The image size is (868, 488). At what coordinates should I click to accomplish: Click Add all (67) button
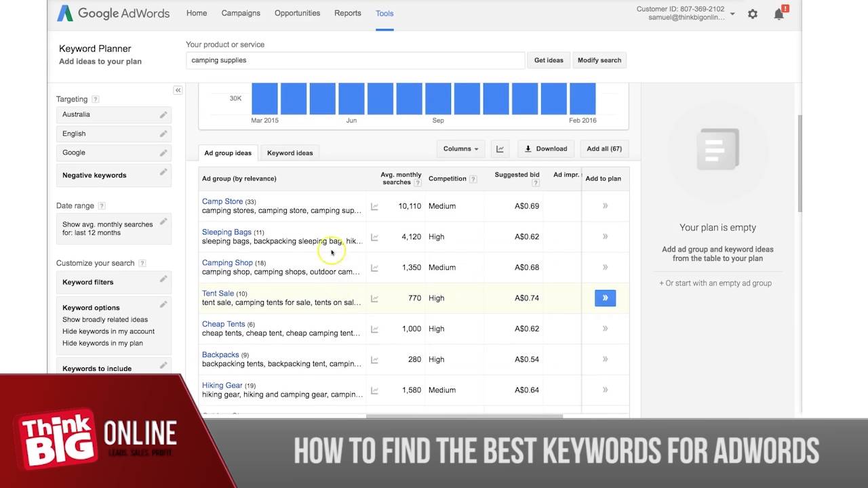(x=604, y=149)
